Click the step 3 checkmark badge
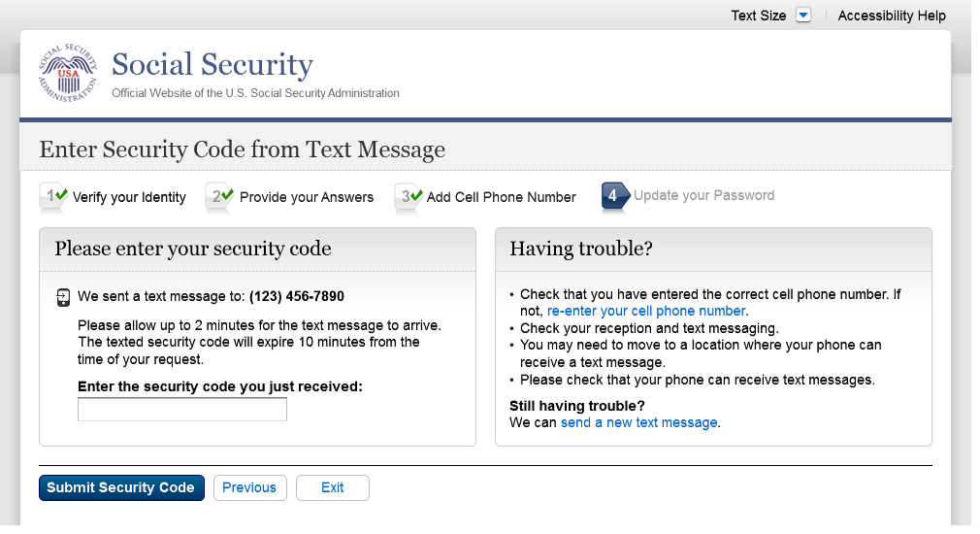 [x=409, y=196]
